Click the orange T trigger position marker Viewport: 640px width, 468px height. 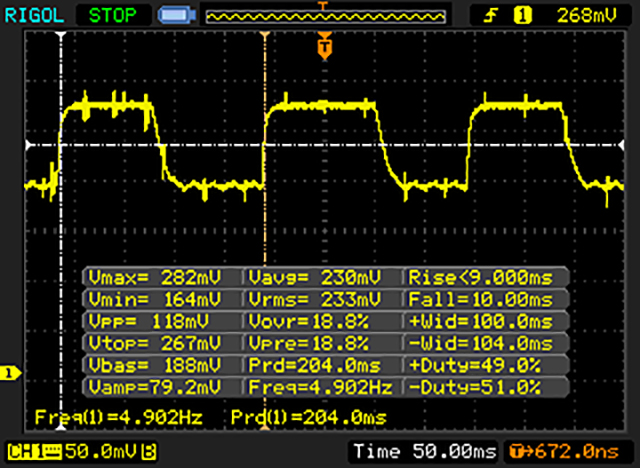[x=323, y=46]
